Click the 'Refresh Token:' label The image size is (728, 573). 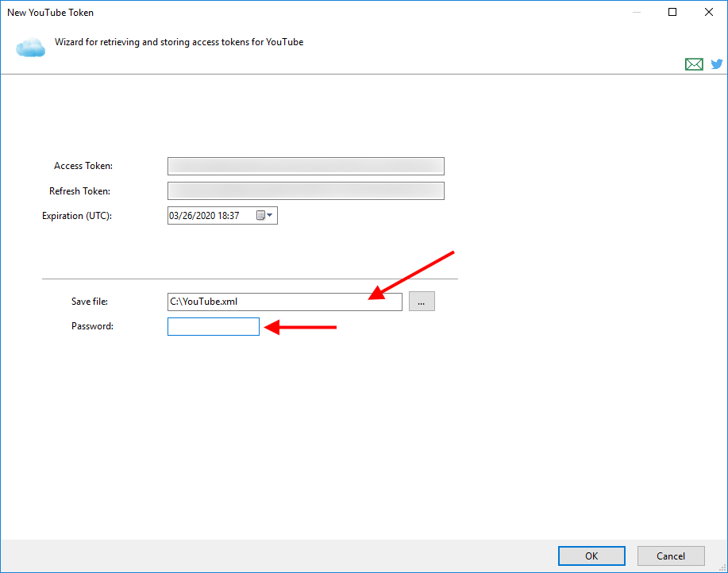coord(80,190)
